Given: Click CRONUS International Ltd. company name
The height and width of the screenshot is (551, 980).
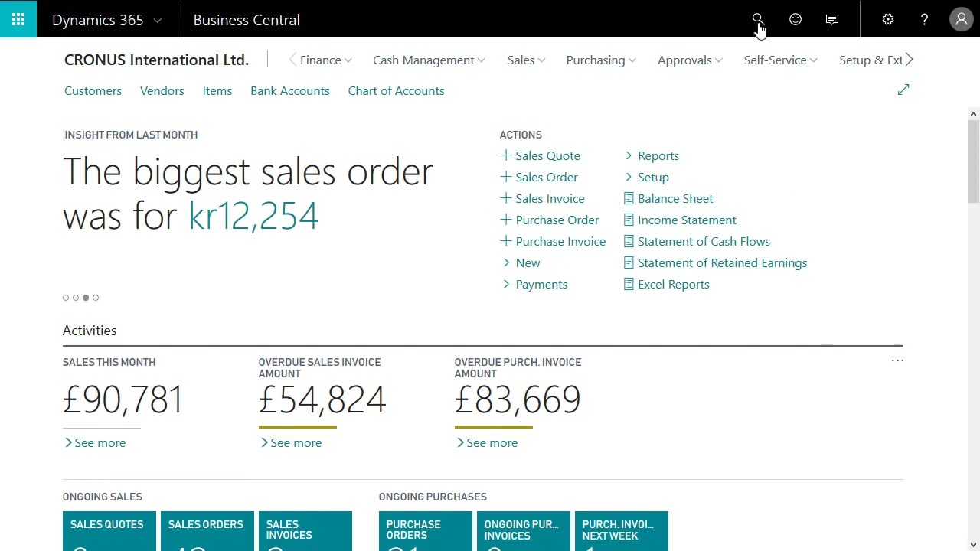Looking at the screenshot, I should pos(156,60).
